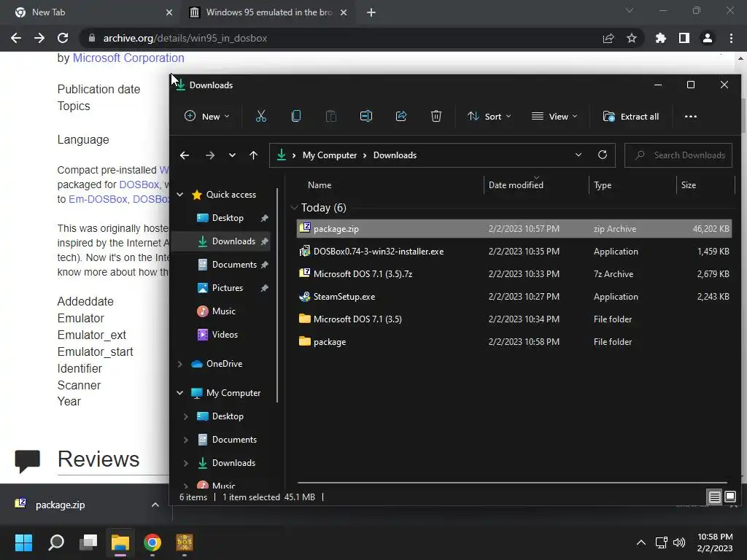Select the package folder row

(514, 342)
